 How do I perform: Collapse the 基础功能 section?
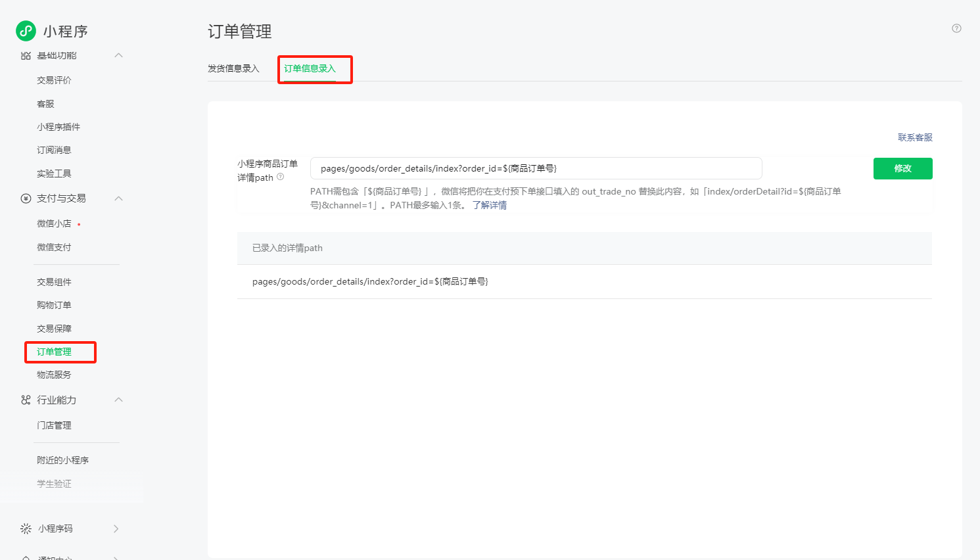(x=118, y=55)
